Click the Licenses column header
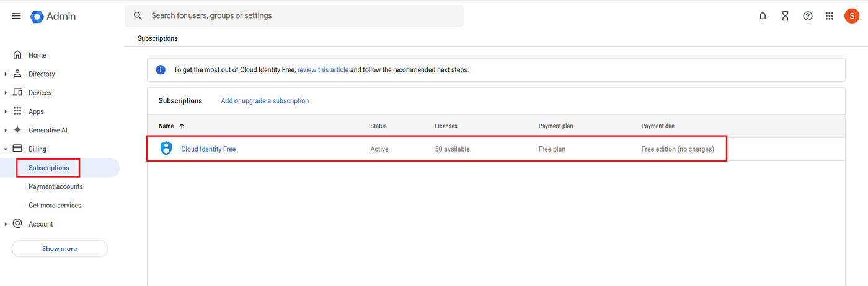The width and height of the screenshot is (868, 286). tap(446, 126)
